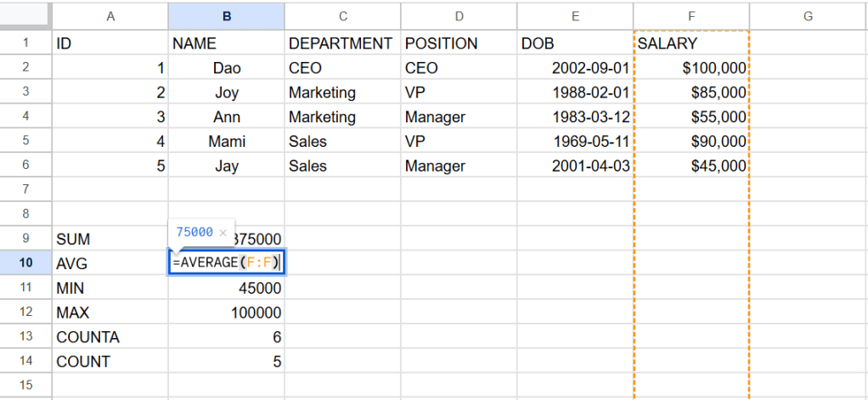The height and width of the screenshot is (400, 868).
Task: Select the MAX value cell 100000
Action: (226, 313)
